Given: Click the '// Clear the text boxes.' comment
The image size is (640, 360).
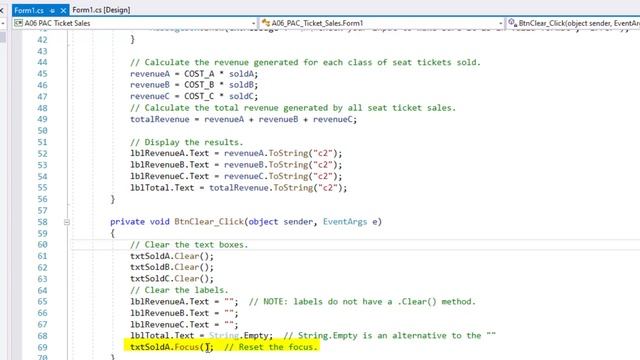Looking at the screenshot, I should pos(189,245).
